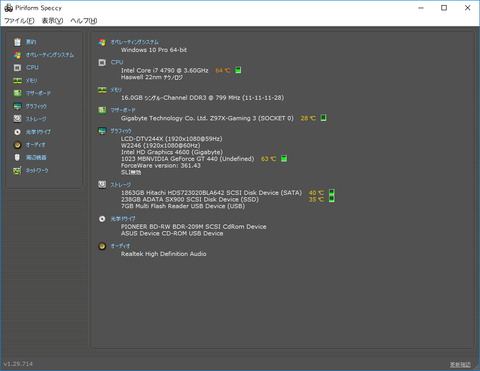This screenshot has width=480, height=371.
Task: Click the green temperature gauge next to ADATA 35 ℃
Action: (x=332, y=199)
